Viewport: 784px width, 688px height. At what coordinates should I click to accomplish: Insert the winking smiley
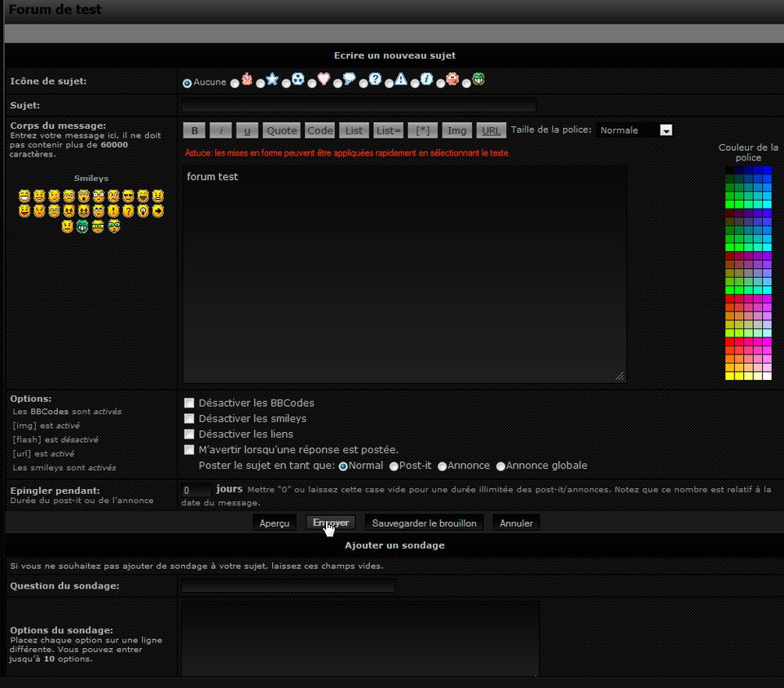(54, 196)
